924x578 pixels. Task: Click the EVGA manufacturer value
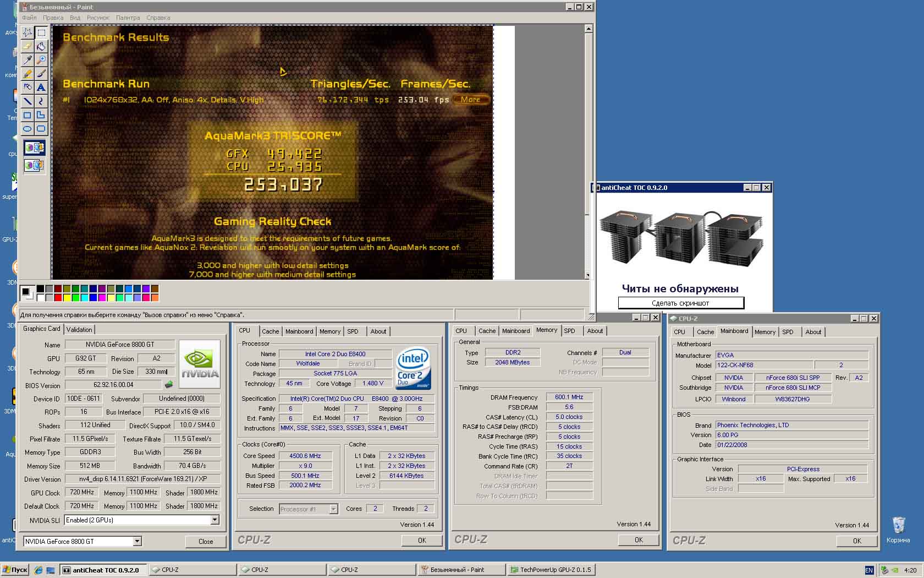(791, 355)
